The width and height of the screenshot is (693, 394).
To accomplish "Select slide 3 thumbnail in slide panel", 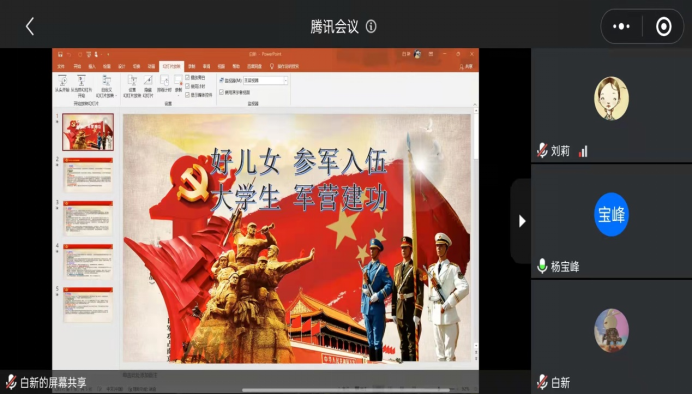I will tap(88, 218).
